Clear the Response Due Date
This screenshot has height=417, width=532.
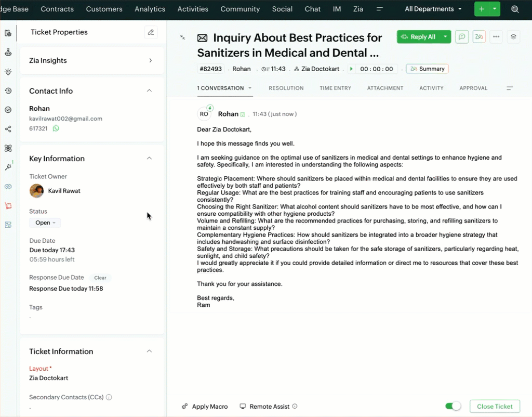[x=100, y=278]
